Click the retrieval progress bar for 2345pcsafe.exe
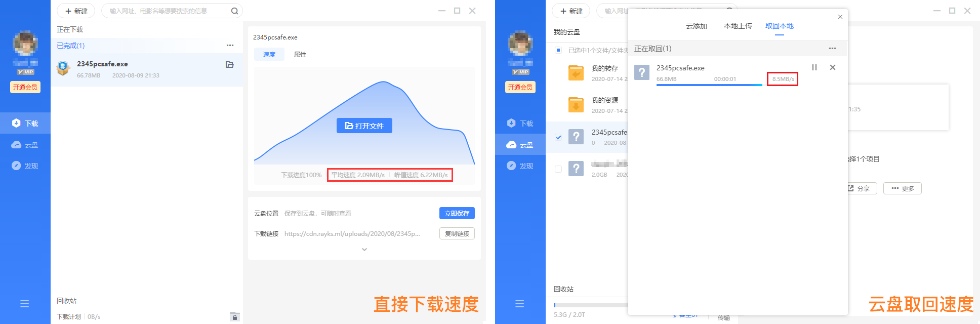 [x=709, y=85]
